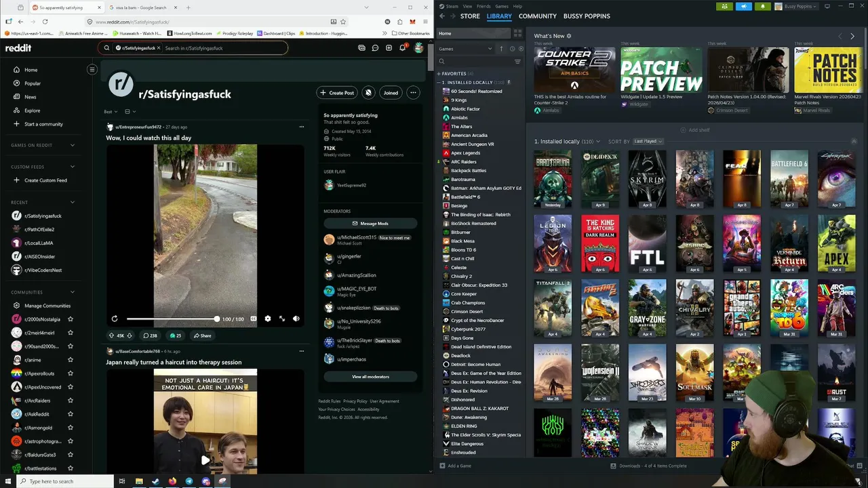Open subreddit more options ellipsis menu
The width and height of the screenshot is (868, 488).
coord(412,93)
